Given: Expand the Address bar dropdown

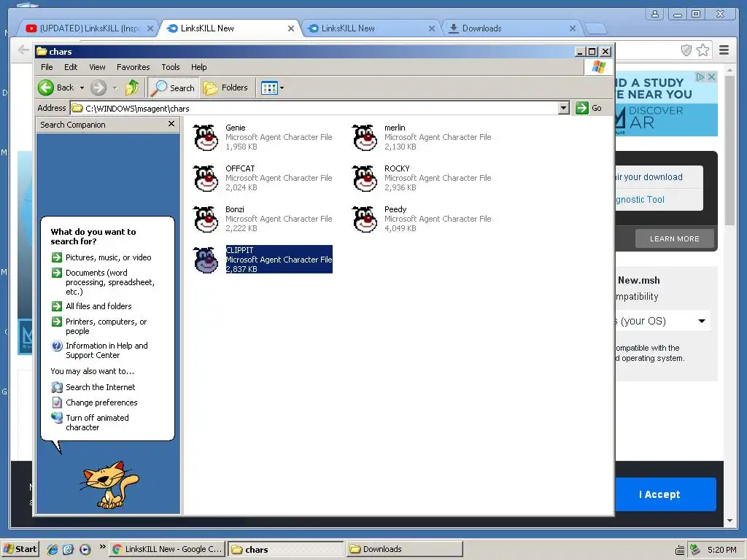Looking at the screenshot, I should (564, 108).
